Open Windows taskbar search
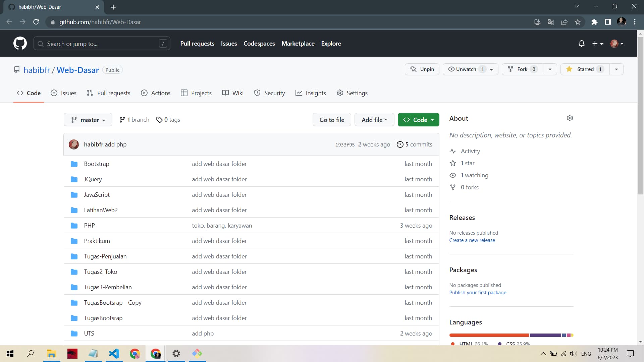 point(30,354)
